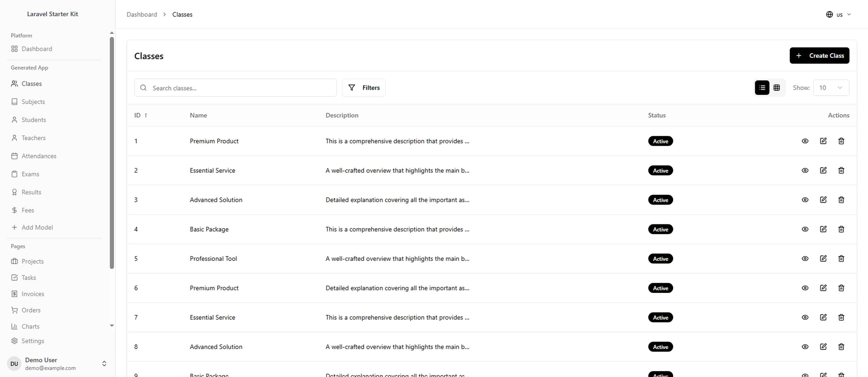The width and height of the screenshot is (868, 377).
Task: Delete class 5 Professional Tool
Action: pyautogui.click(x=841, y=258)
